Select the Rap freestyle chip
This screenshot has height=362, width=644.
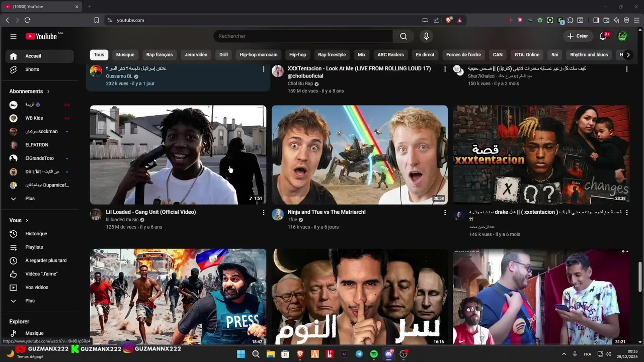point(332,55)
